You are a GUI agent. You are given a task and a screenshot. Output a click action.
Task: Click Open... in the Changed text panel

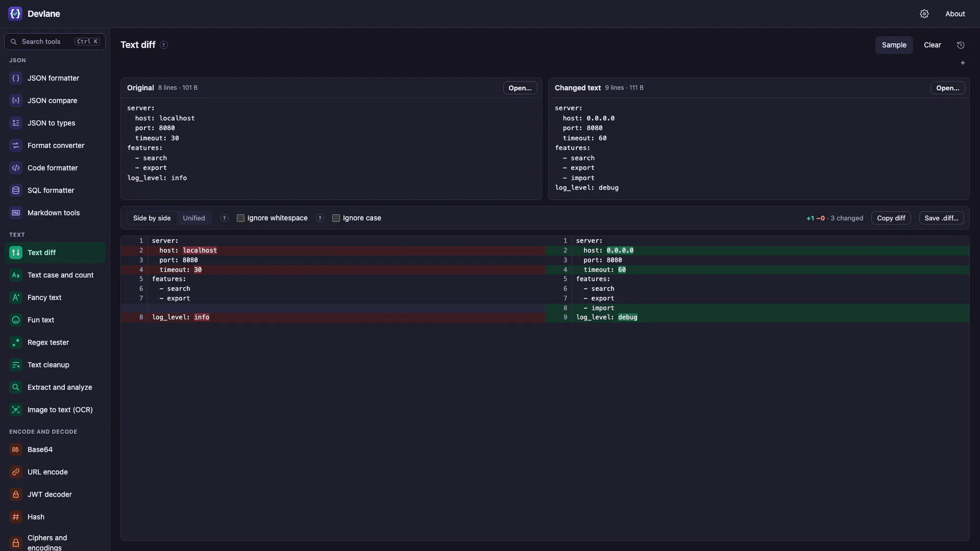(947, 88)
